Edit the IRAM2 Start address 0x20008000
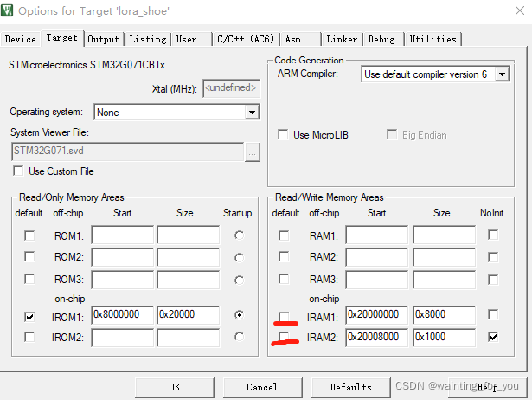Viewport: 532px width, 400px height. coord(376,338)
